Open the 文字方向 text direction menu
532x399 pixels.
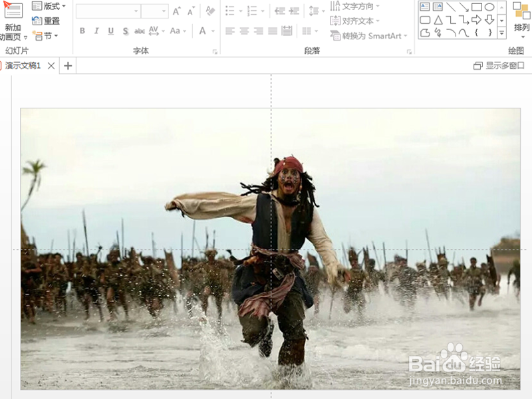(x=354, y=6)
